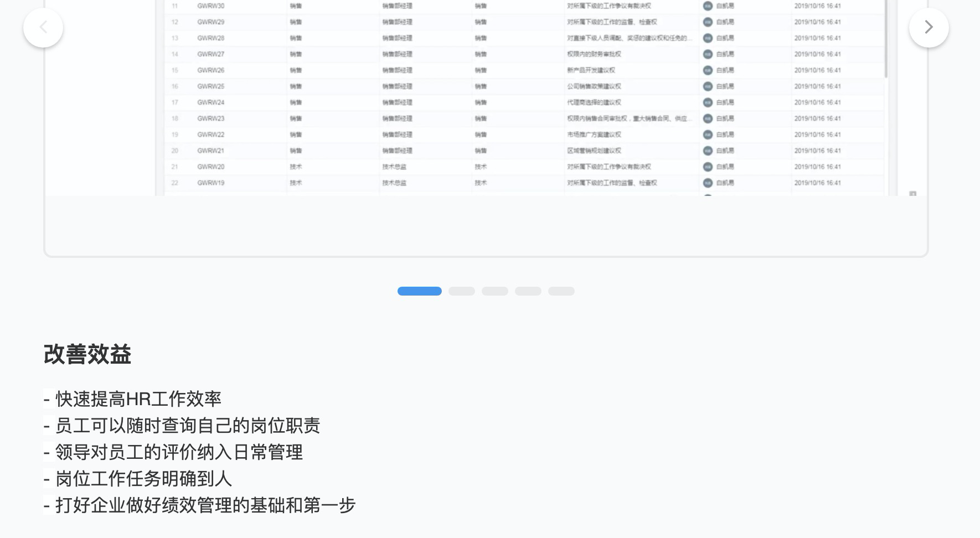Screen dimensions: 980x538
Task: Click the avatar icon in the GWRW23 row
Action: tap(708, 118)
